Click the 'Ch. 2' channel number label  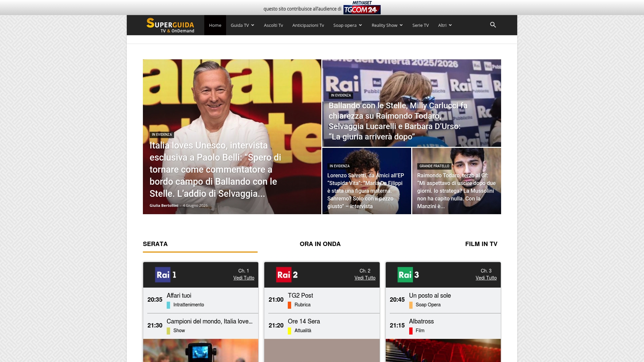coord(365,271)
